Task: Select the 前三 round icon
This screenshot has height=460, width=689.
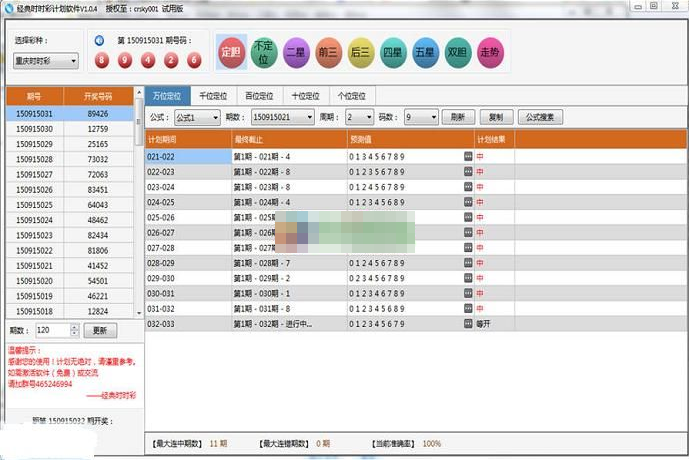Action: [327, 52]
